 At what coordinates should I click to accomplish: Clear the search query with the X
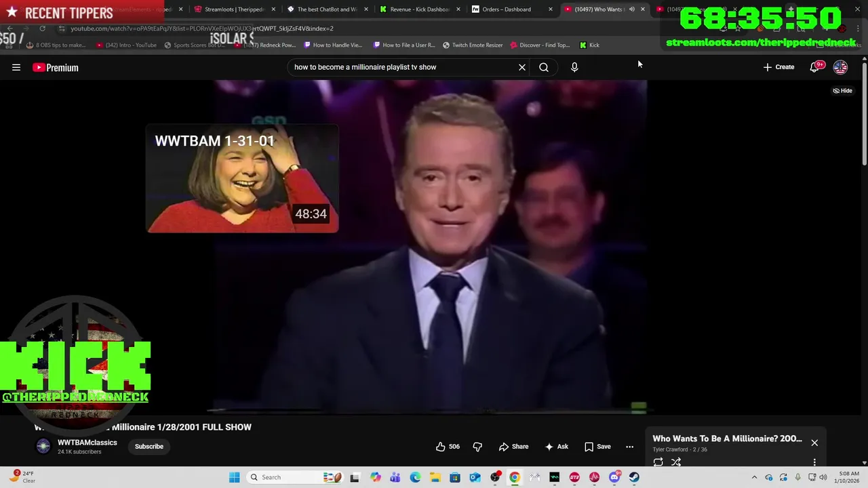(x=522, y=67)
